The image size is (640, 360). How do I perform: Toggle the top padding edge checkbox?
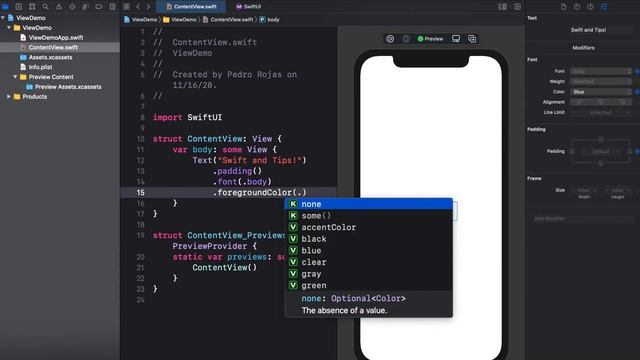(x=601, y=140)
